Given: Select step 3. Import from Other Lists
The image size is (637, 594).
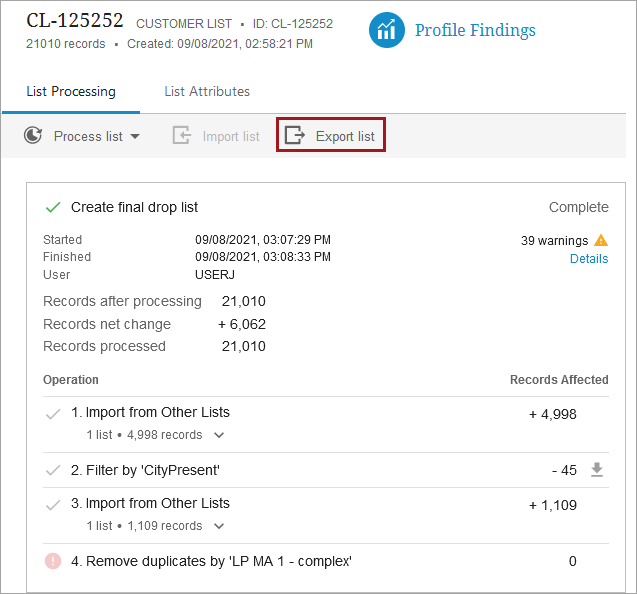Looking at the screenshot, I should (x=150, y=503).
